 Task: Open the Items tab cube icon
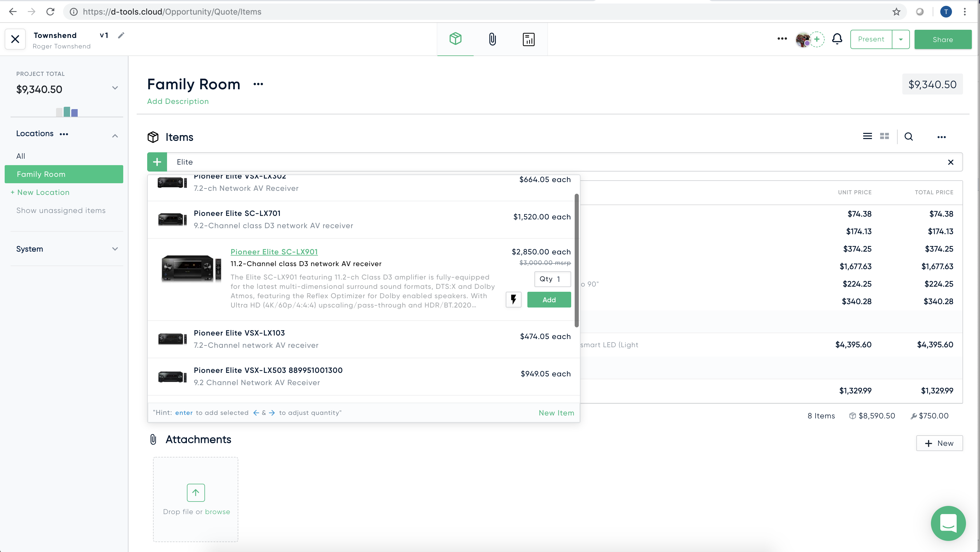pos(455,39)
